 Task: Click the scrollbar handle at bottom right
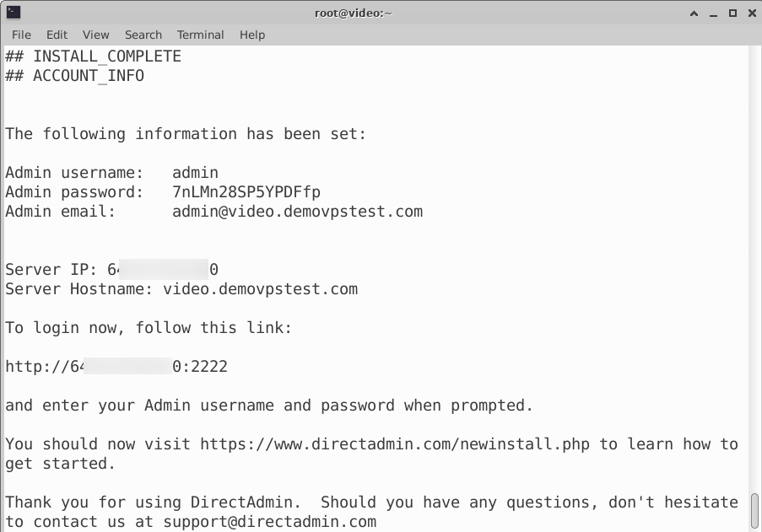tap(754, 512)
